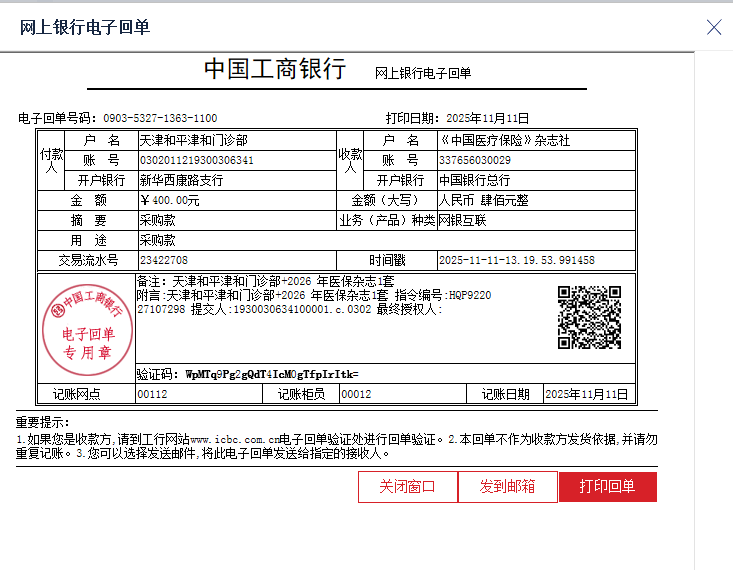Select the payer account number 0302011219300306341

pos(196,160)
